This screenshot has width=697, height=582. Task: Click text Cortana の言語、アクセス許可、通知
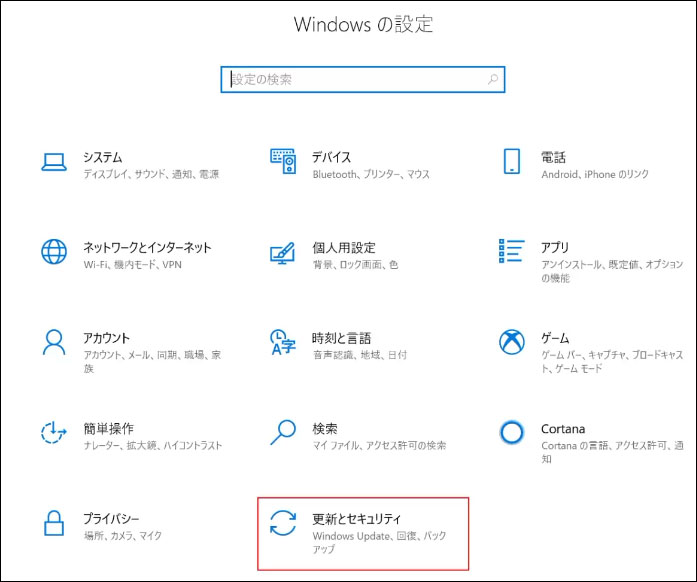[x=612, y=452]
